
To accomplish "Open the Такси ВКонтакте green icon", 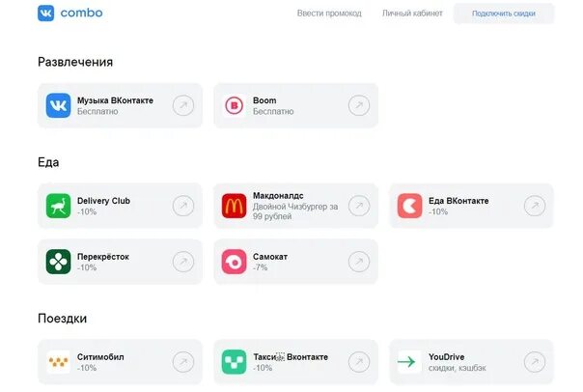I will pos(234,362).
